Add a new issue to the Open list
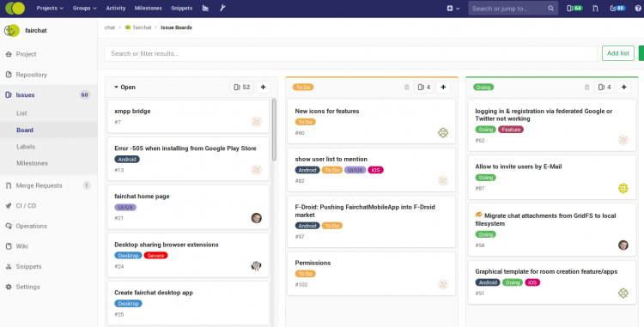The width and height of the screenshot is (644, 327). pos(263,87)
